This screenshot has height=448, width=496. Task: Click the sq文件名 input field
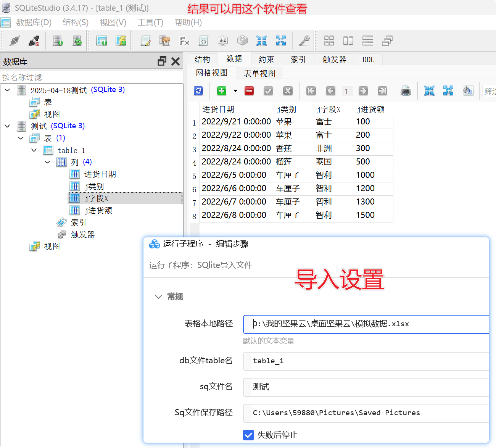click(366, 387)
